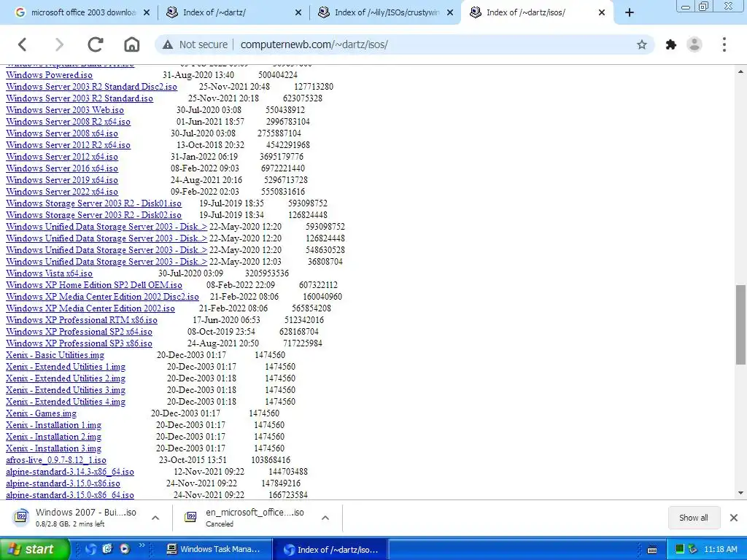
Task: Bookmark this page with the star
Action: pyautogui.click(x=642, y=44)
